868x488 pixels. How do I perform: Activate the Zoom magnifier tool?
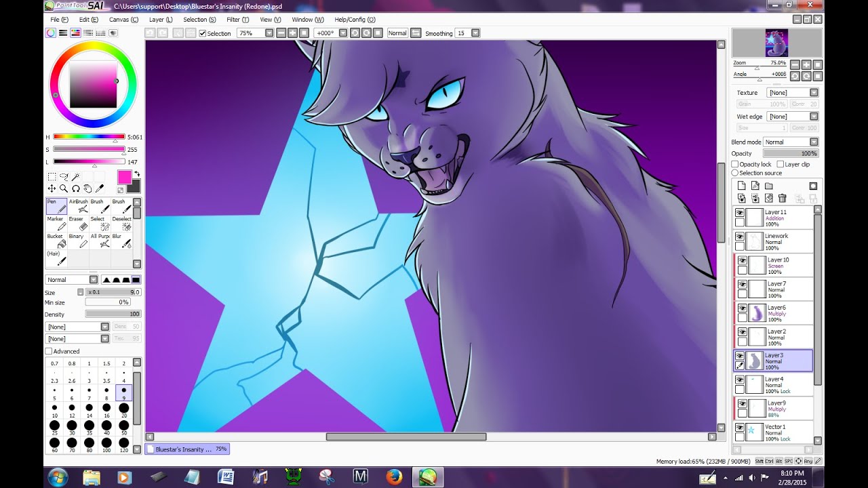tap(64, 188)
